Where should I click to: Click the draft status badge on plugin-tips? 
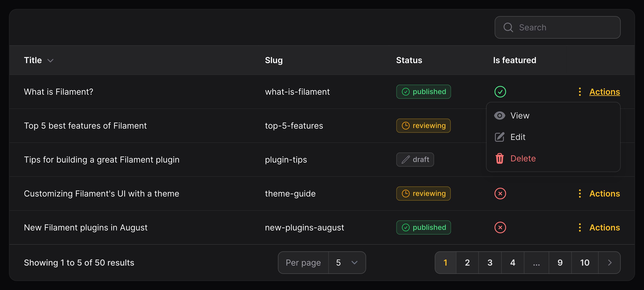(x=415, y=160)
